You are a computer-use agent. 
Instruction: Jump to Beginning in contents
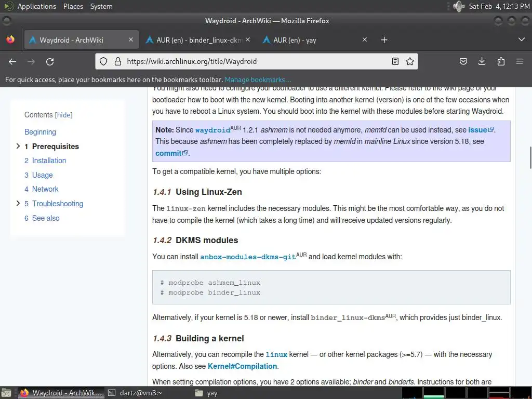coord(40,132)
